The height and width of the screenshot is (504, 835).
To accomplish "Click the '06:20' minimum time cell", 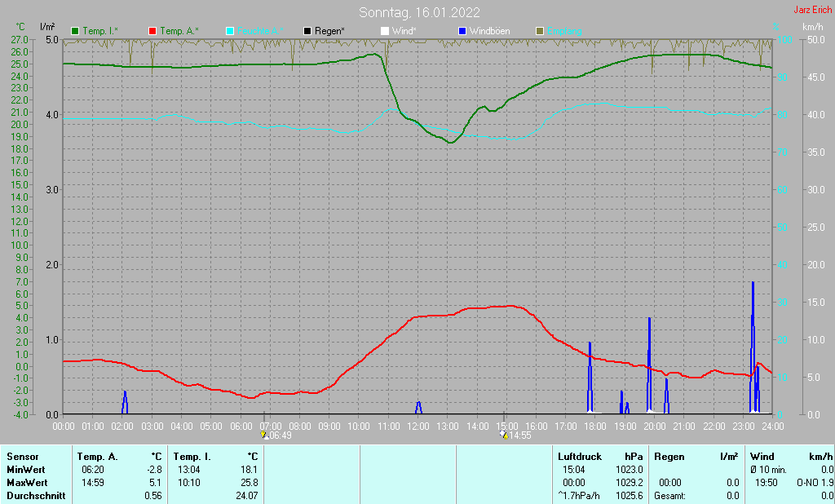I will coord(93,470).
